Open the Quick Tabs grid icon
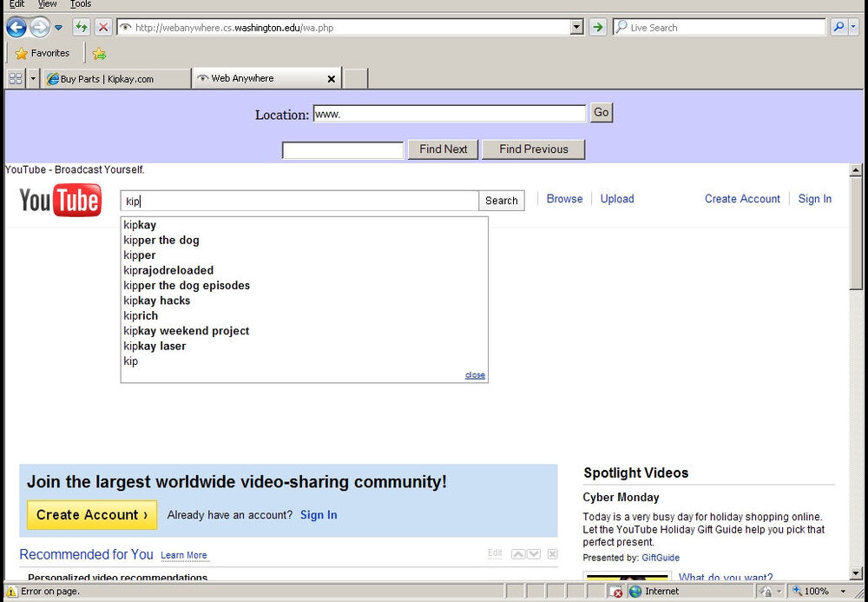Viewport: 868px width, 602px height. pos(16,79)
